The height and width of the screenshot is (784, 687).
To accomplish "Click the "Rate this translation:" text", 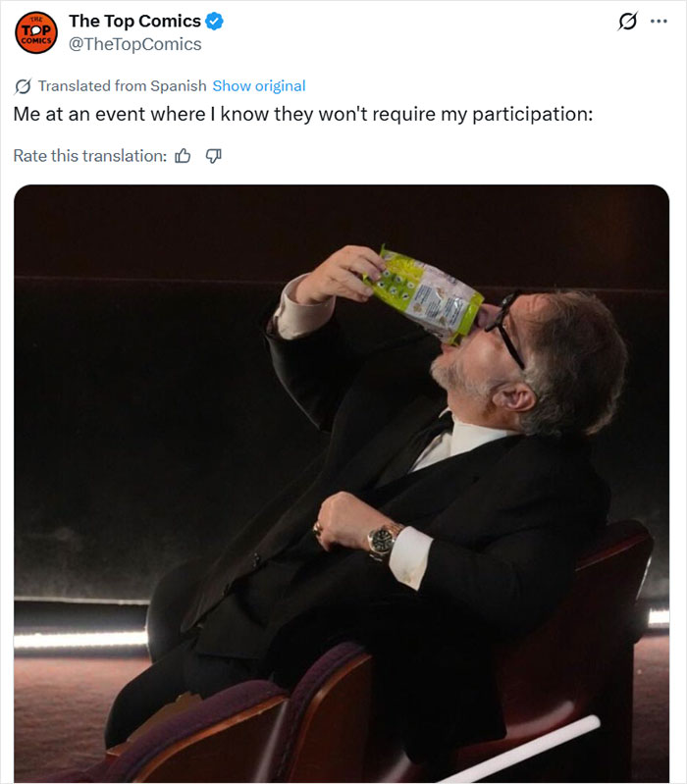I will point(89,156).
